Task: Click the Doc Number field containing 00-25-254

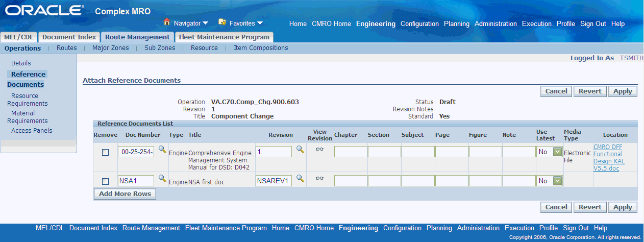Action: pyautogui.click(x=136, y=152)
